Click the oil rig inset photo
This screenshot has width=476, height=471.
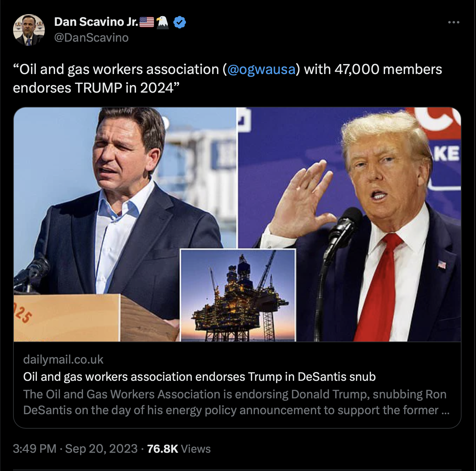click(238, 295)
